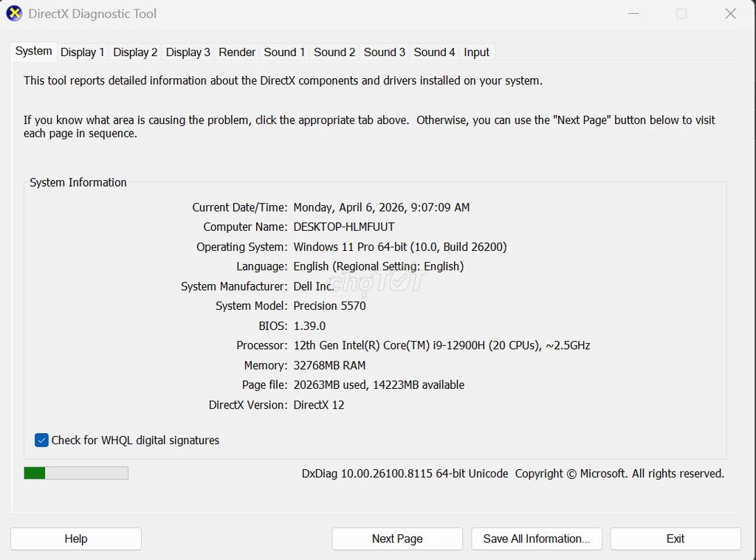756x560 pixels.
Task: Open the Display 2 tab
Action: point(135,52)
